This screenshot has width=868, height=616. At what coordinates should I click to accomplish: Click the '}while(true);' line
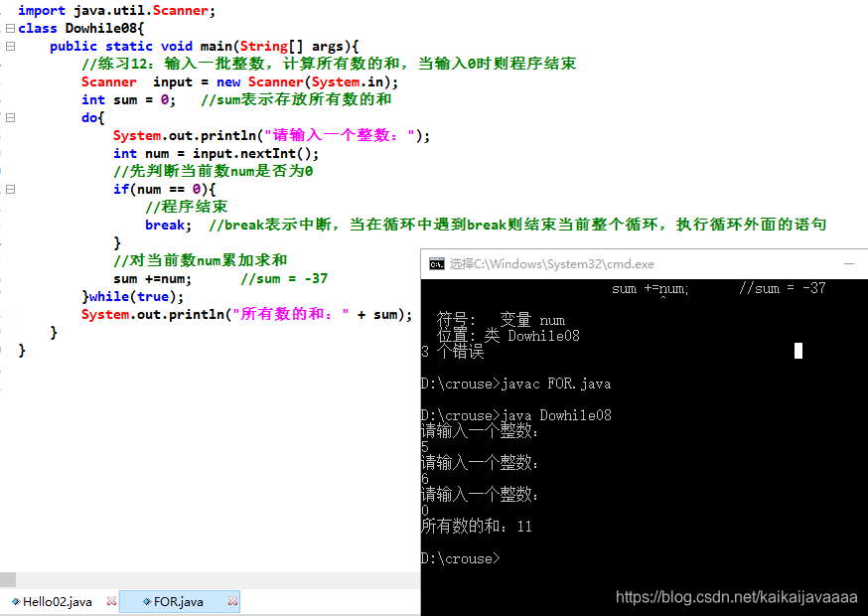tap(133, 296)
